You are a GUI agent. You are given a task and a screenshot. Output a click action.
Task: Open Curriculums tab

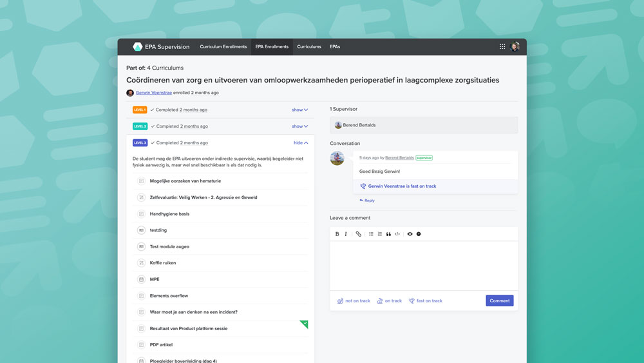[x=309, y=47]
